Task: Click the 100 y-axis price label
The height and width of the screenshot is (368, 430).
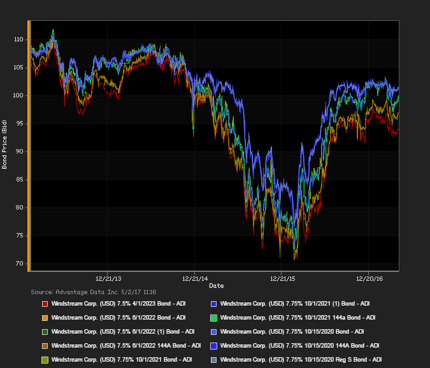Action: (x=19, y=96)
